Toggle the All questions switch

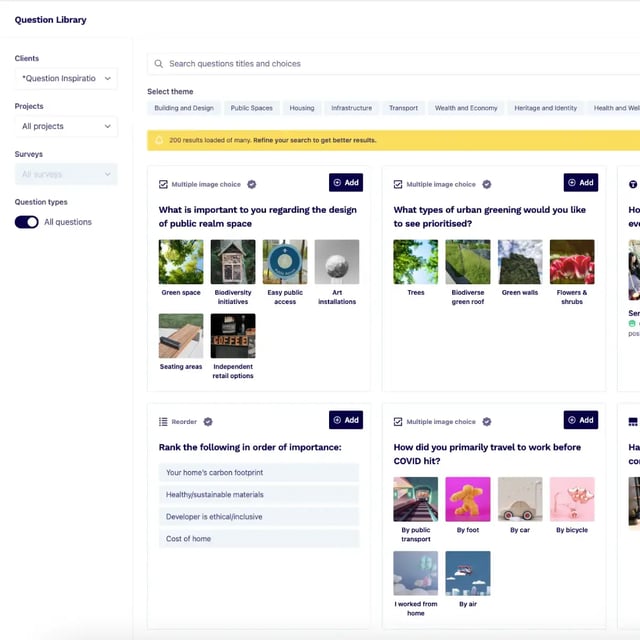click(x=26, y=222)
